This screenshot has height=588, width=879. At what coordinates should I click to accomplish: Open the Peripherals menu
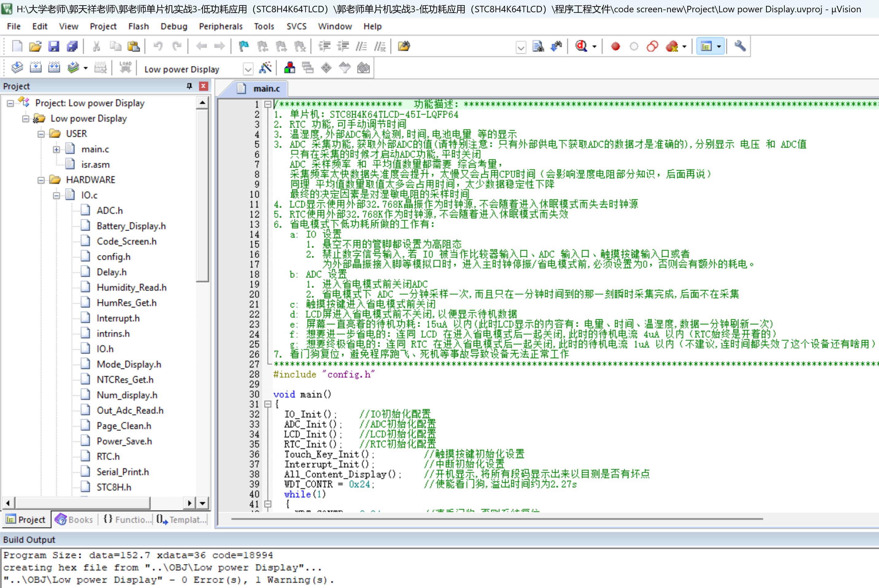220,26
